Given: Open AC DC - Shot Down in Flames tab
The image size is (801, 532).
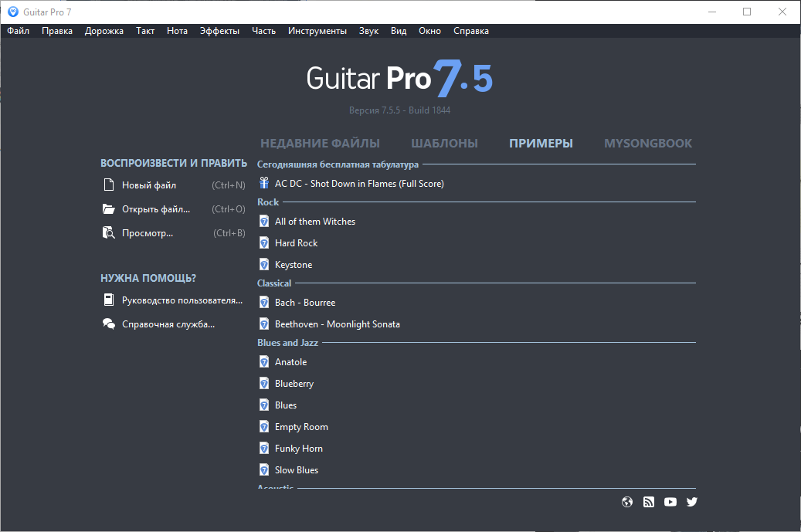Looking at the screenshot, I should coord(359,183).
